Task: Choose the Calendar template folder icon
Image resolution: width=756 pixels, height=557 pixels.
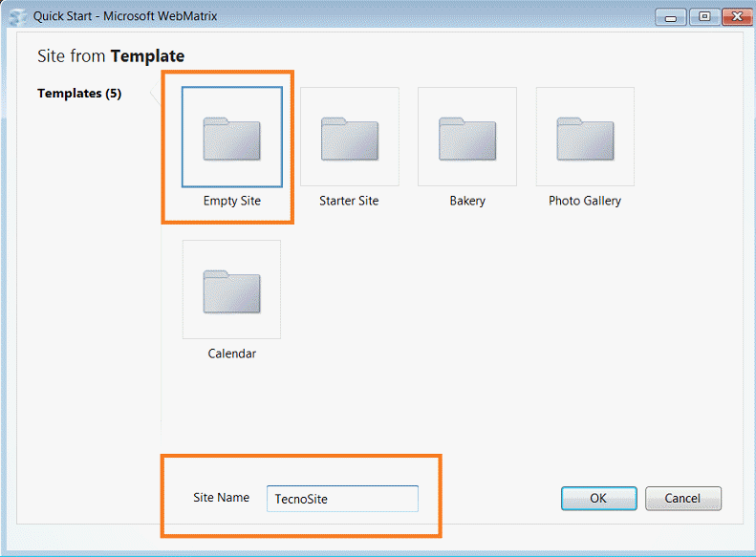Action: [x=231, y=290]
